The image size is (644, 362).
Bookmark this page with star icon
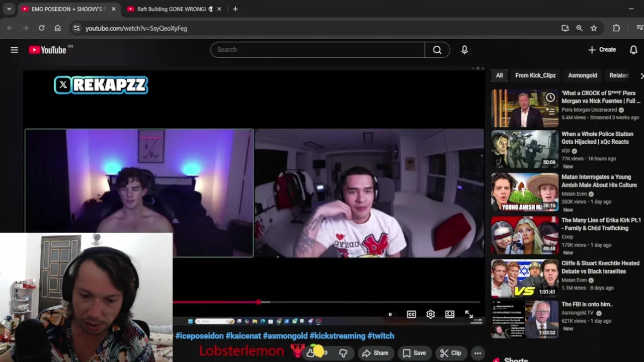[x=594, y=28]
